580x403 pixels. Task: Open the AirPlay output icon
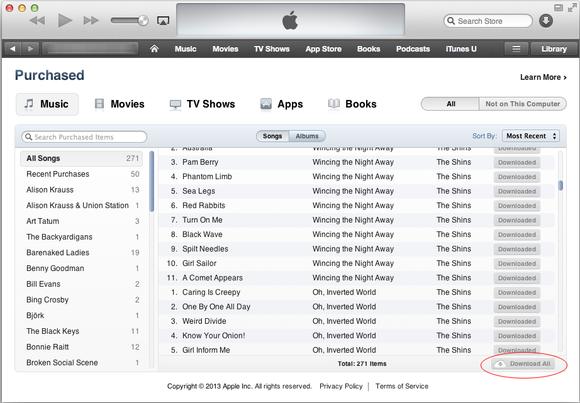[163, 20]
